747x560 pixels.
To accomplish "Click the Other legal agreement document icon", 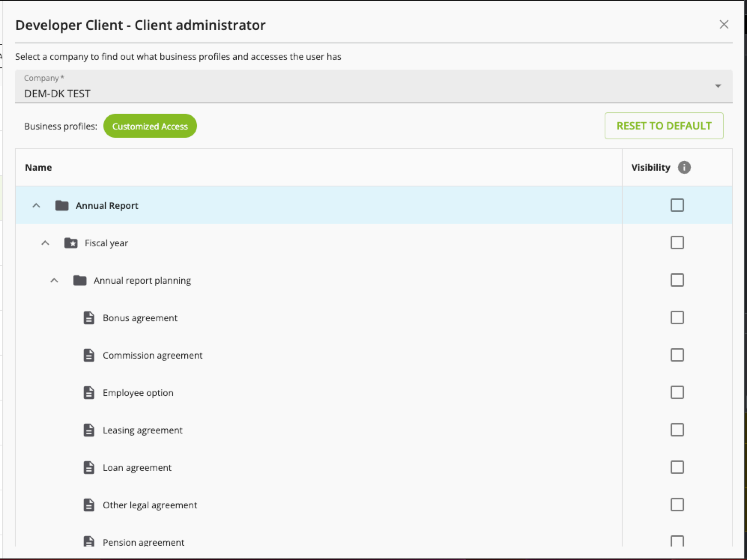I will (89, 505).
